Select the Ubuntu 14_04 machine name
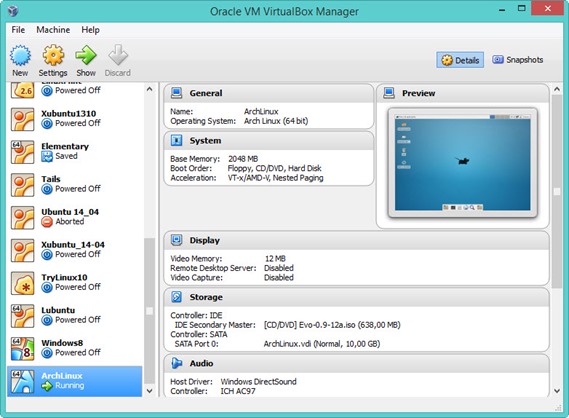The image size is (569, 418). pyautogui.click(x=70, y=212)
